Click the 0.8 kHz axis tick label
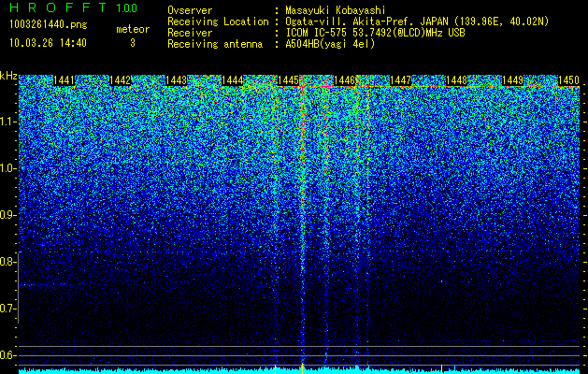 (7, 262)
